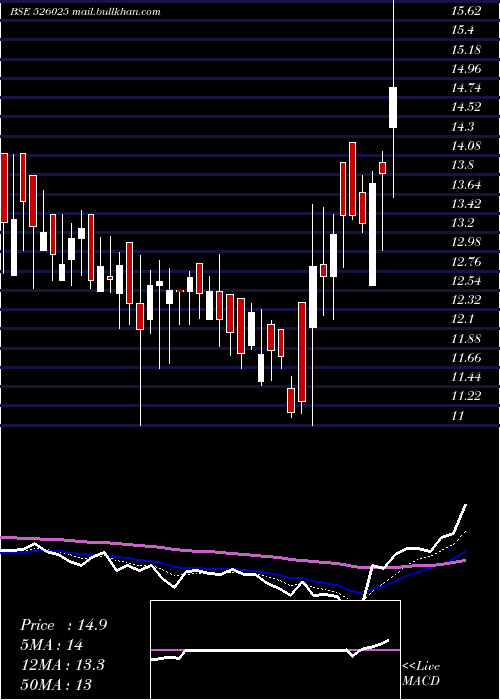Click the 15.18 price level label
Viewport: 500px width, 700px height.
click(466, 50)
